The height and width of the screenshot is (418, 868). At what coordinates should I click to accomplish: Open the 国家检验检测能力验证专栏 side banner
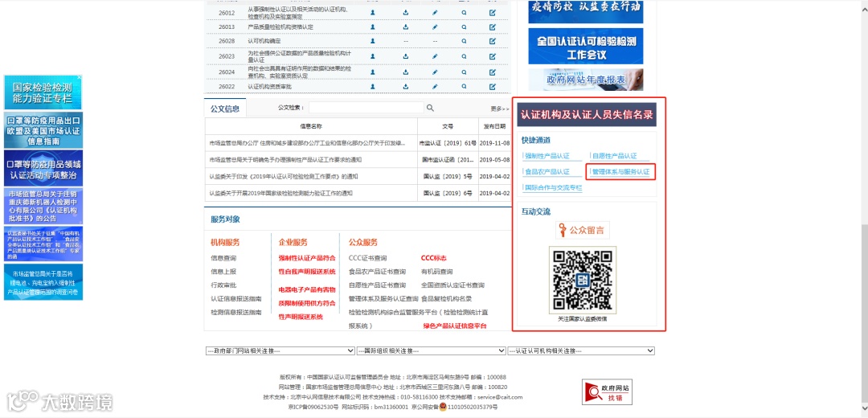43,92
